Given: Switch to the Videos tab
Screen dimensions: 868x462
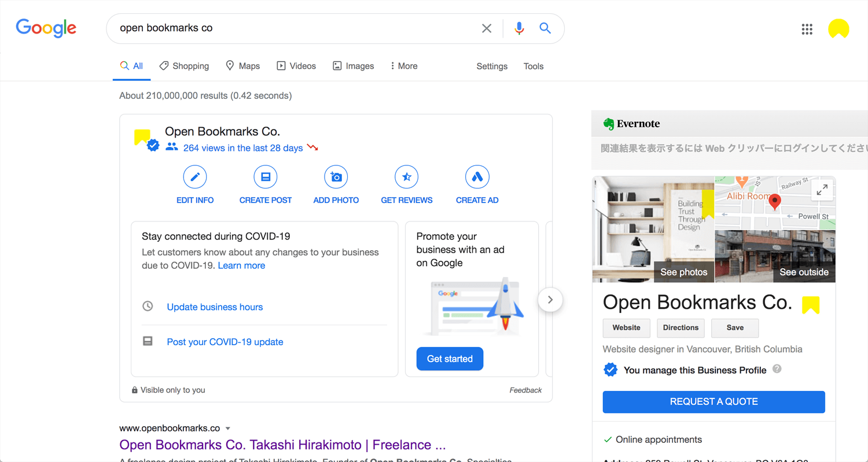Looking at the screenshot, I should [296, 66].
